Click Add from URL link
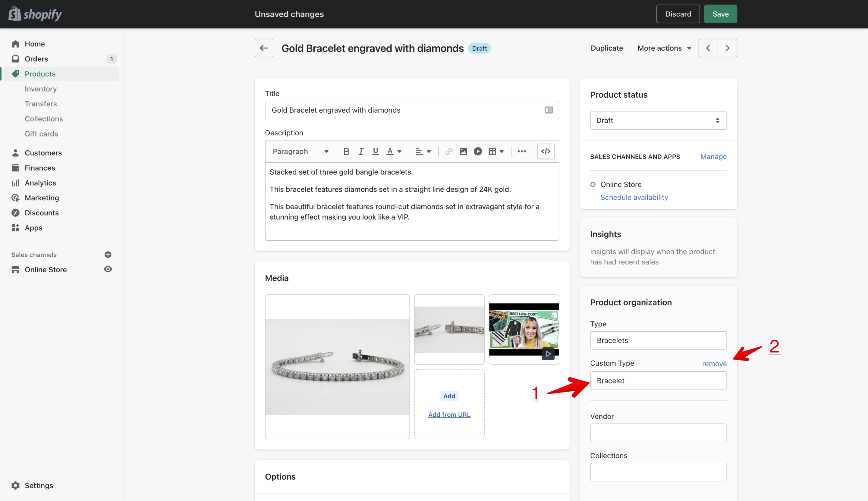 449,414
